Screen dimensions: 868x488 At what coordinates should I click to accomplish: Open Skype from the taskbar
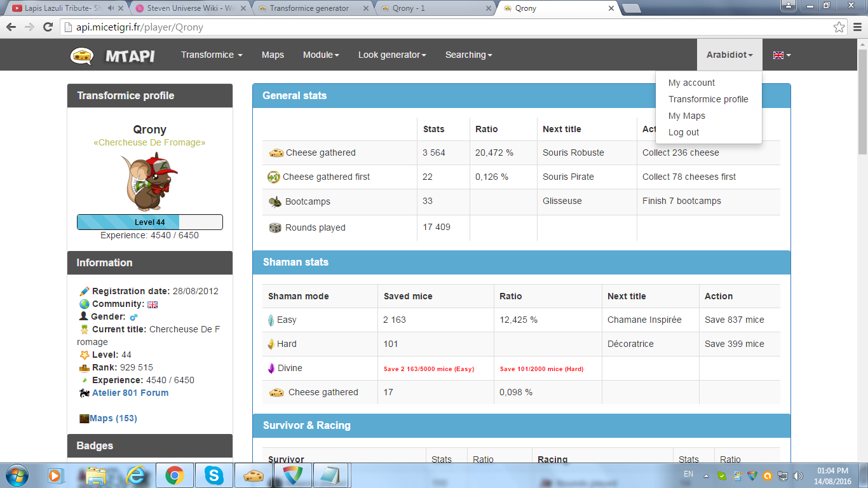pos(214,475)
